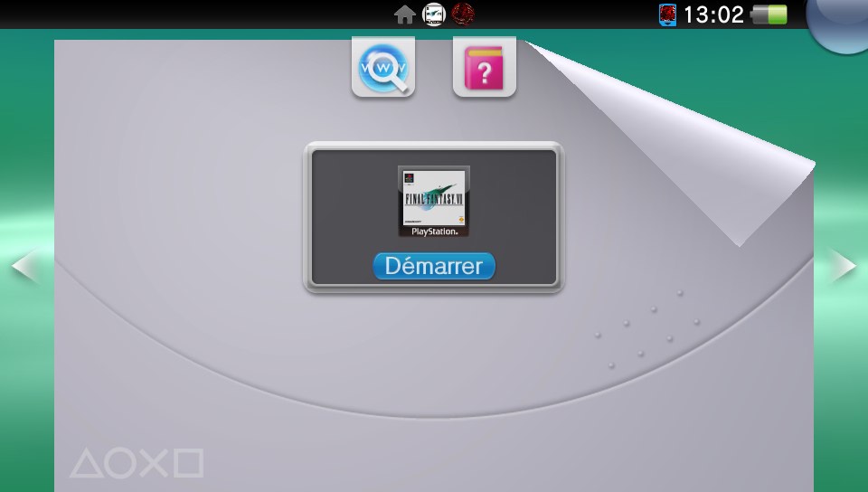The height and width of the screenshot is (492, 868).
Task: Tap the notification app icon beside clock
Action: coord(667,15)
